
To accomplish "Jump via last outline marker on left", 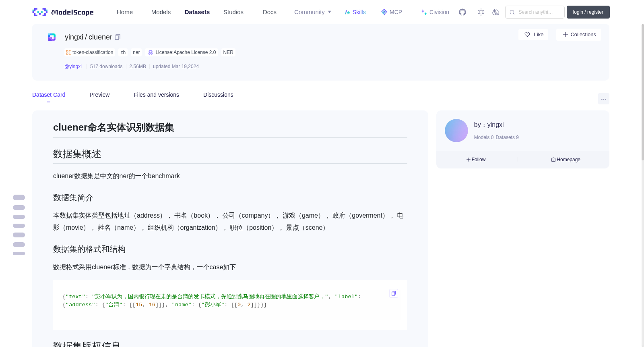I will coord(19,253).
